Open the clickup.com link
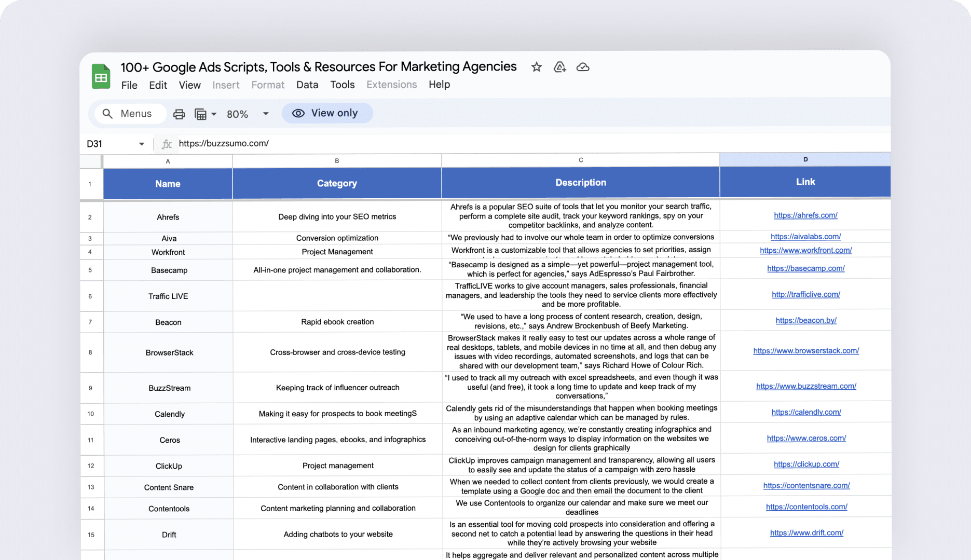971x560 pixels. pos(806,464)
